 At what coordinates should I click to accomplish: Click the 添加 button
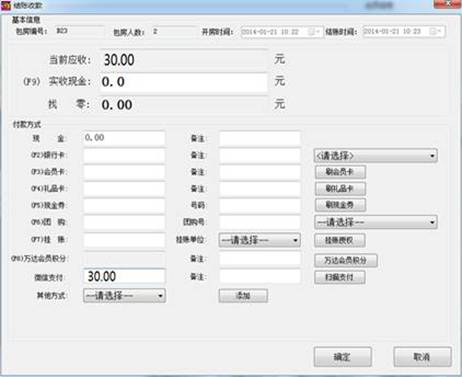click(243, 296)
